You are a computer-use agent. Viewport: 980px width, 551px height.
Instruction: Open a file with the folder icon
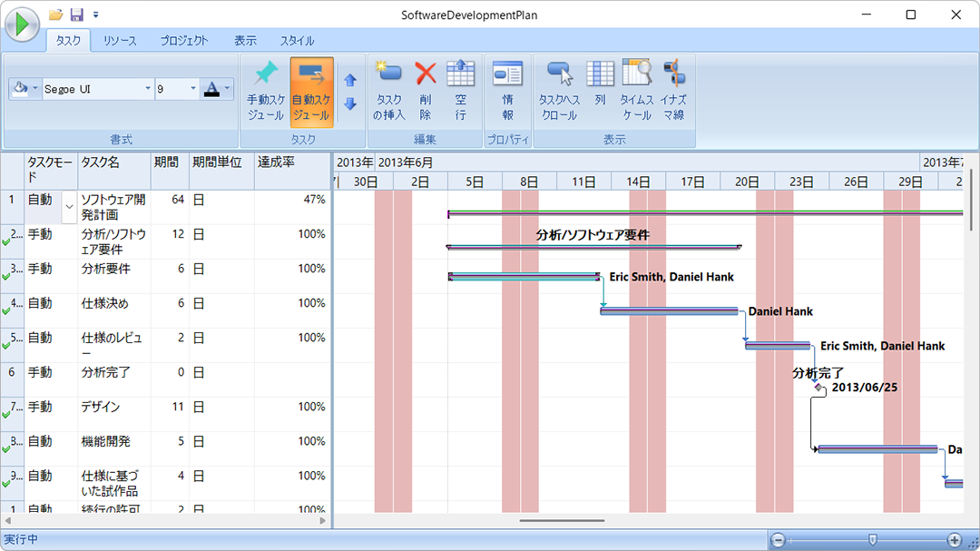click(56, 15)
